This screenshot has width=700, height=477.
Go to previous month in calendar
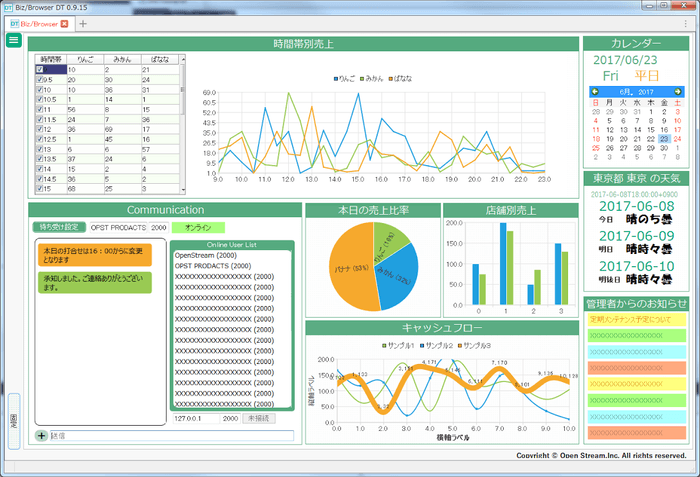[x=596, y=91]
